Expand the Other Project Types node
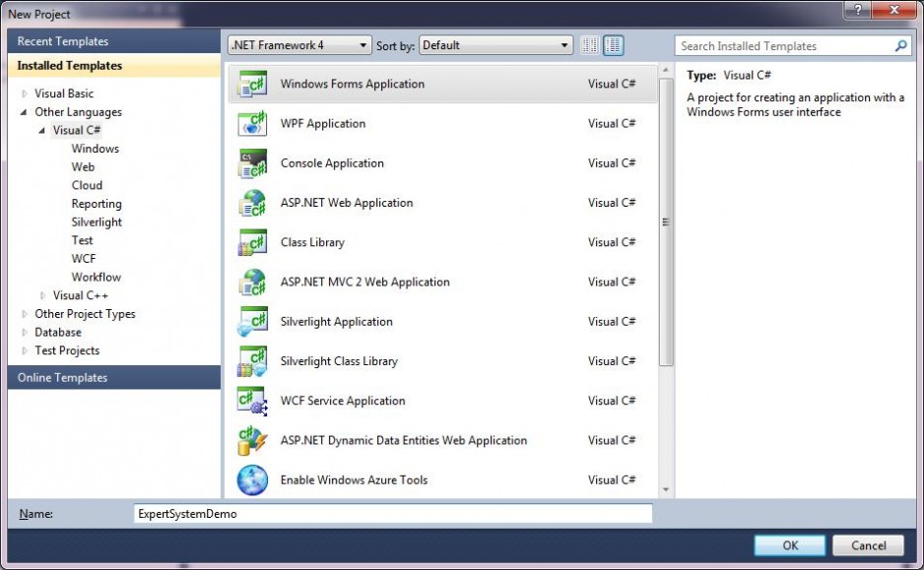Viewport: 924px width, 570px height. [25, 314]
